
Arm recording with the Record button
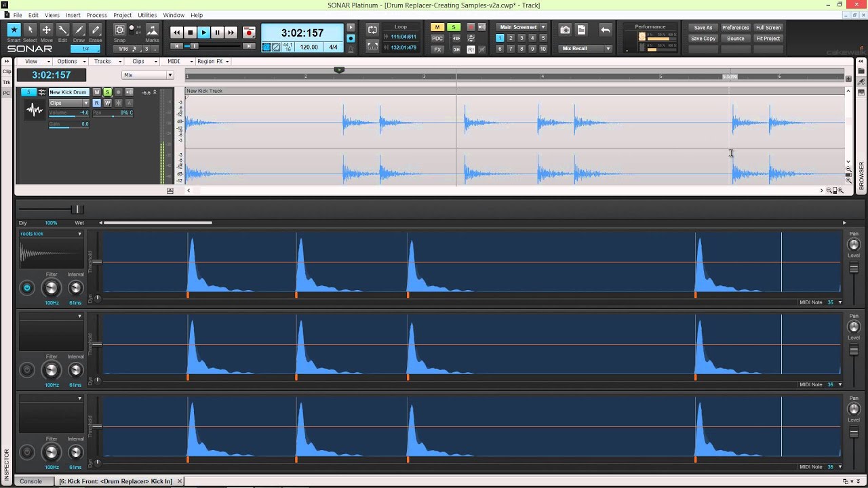click(249, 33)
